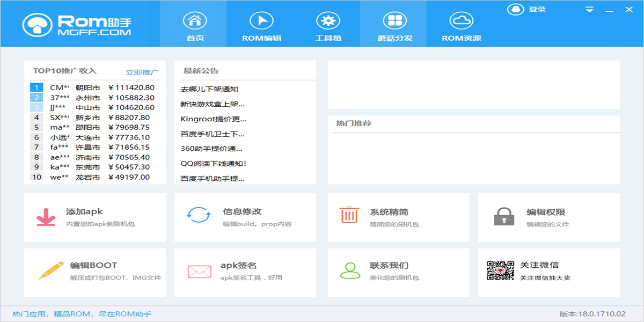This screenshot has width=644, height=322.
Task: Click the 登录 user avatar icon
Action: 515,10
